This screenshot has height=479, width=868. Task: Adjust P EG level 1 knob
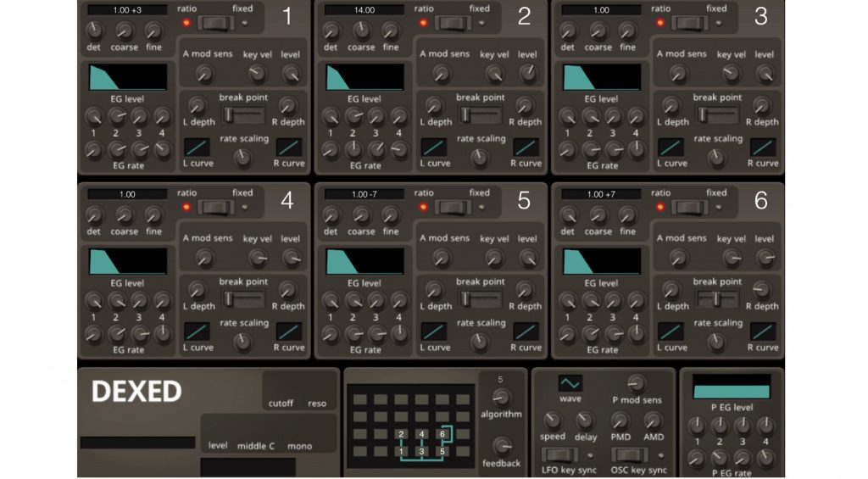pos(697,426)
